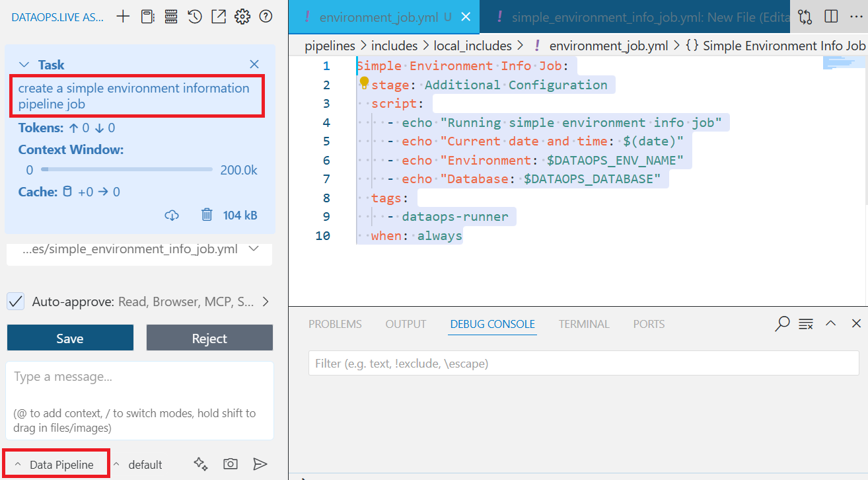This screenshot has height=480, width=868.
Task: Click the 'dataops-runner' tag line
Action: click(x=448, y=216)
